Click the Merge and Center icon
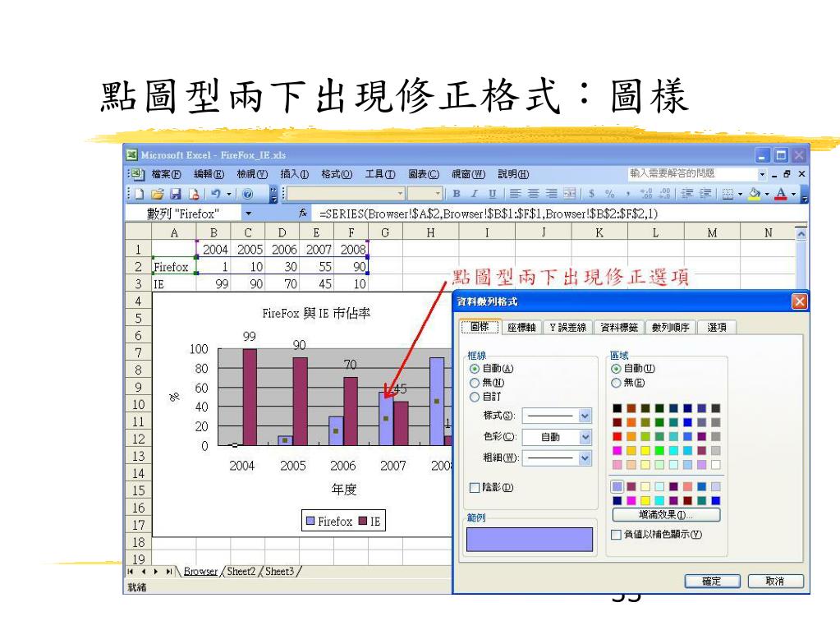This screenshot has width=840, height=630. [x=570, y=194]
